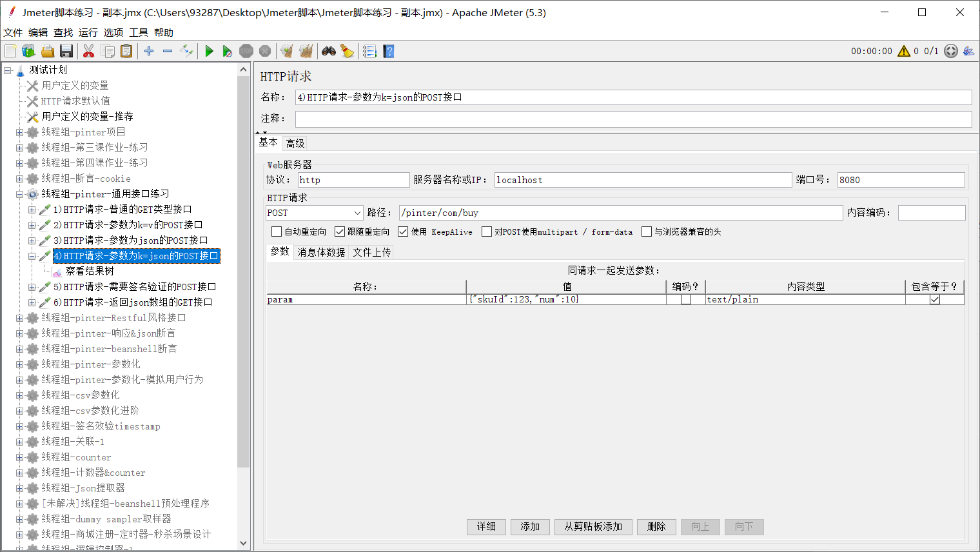
Task: Click the warning triangle log icon
Action: click(904, 51)
